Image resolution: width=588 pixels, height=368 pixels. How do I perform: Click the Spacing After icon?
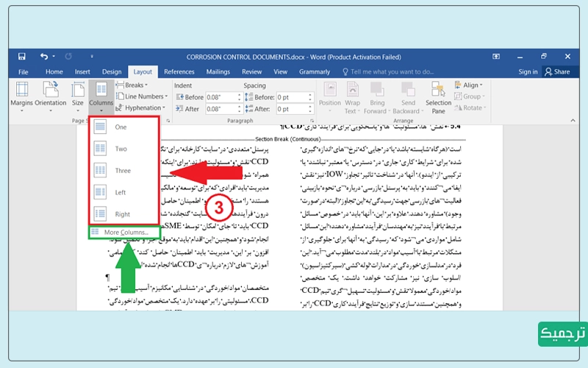tap(249, 109)
